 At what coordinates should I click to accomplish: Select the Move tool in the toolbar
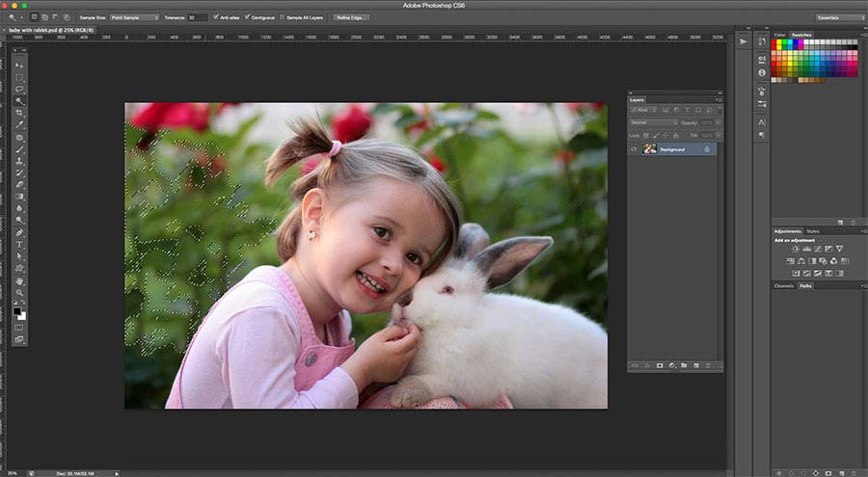[x=19, y=65]
